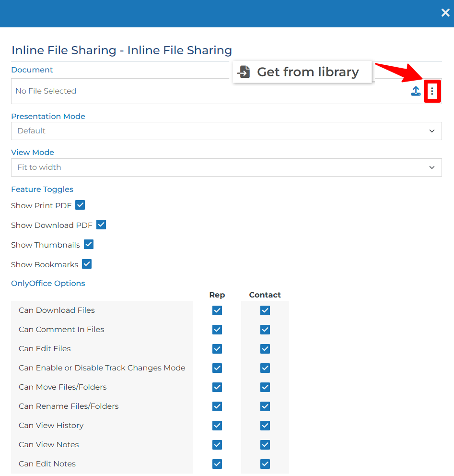454x476 pixels.
Task: Toggle Contact checkbox for Can Download Files
Action: (265, 310)
